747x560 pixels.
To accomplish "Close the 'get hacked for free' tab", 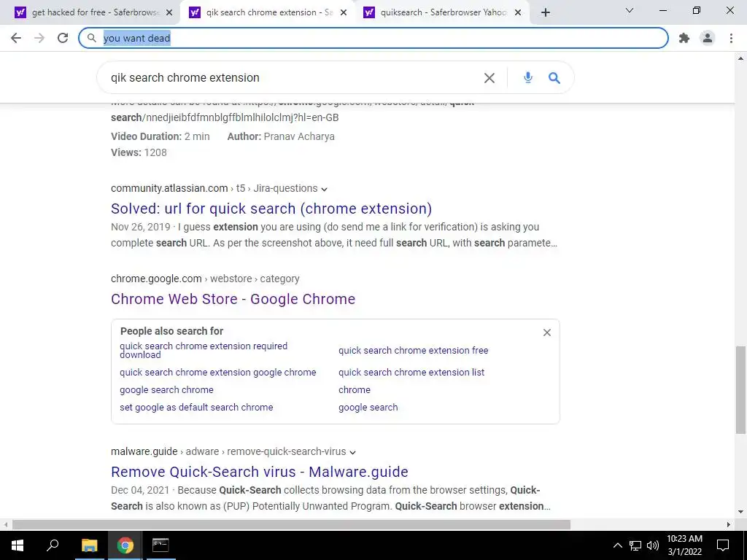I will (169, 13).
